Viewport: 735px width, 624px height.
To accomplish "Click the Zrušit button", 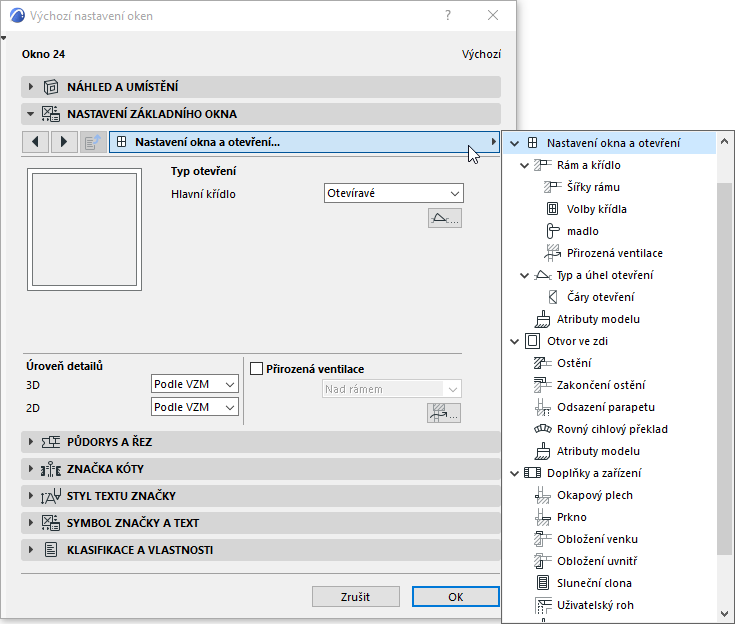I will 356,597.
